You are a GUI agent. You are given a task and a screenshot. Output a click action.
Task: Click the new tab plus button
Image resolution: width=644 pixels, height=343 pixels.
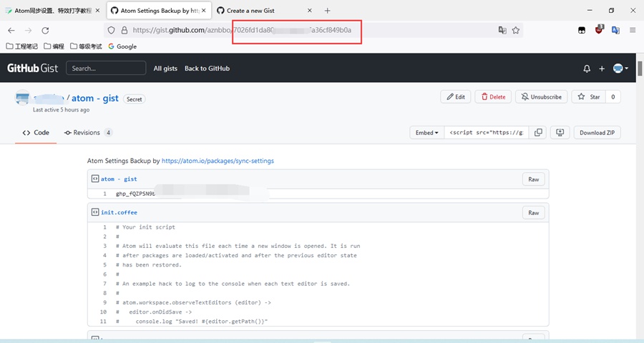[328, 11]
